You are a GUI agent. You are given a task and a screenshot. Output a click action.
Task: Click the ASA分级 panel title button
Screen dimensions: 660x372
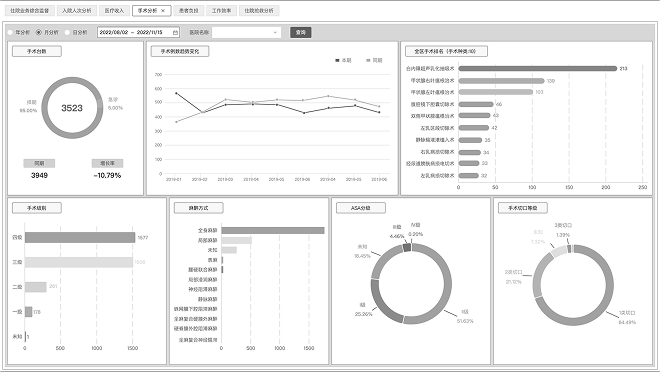(361, 208)
